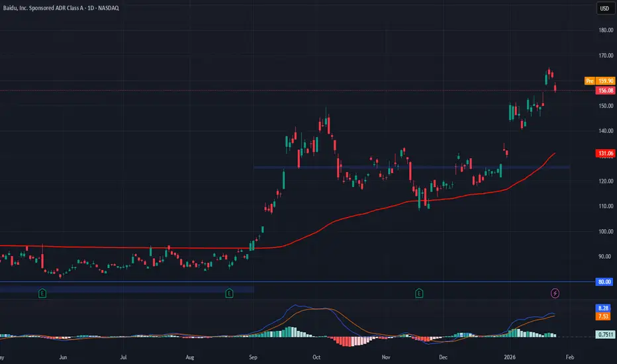Click the 180.00 price axis label
This screenshot has width=617, height=364.
point(606,30)
